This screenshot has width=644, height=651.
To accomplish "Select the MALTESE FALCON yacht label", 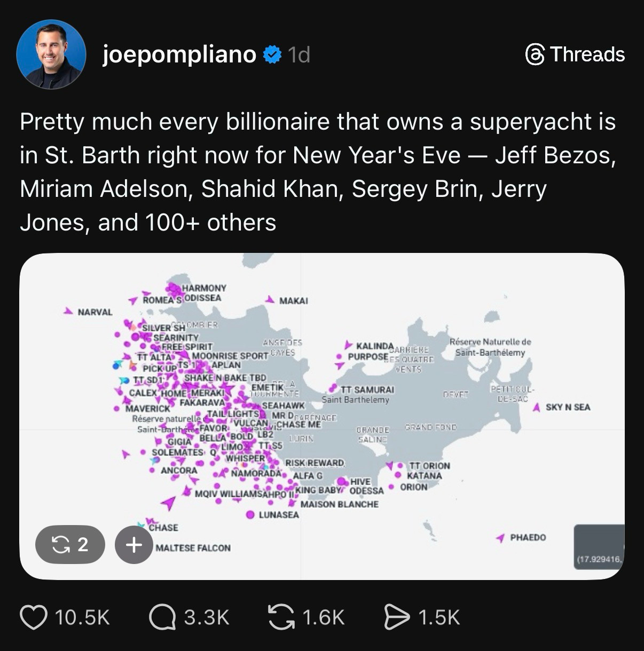I will coord(193,548).
